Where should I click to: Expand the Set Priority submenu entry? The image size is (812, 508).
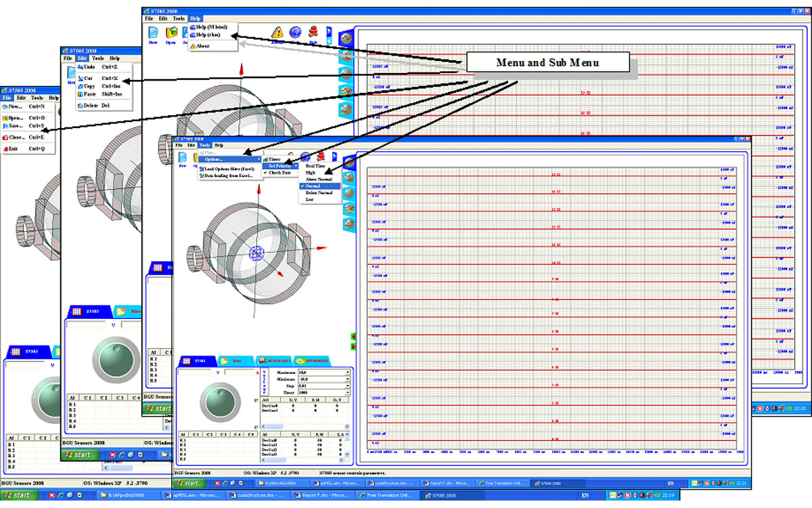pos(281,166)
